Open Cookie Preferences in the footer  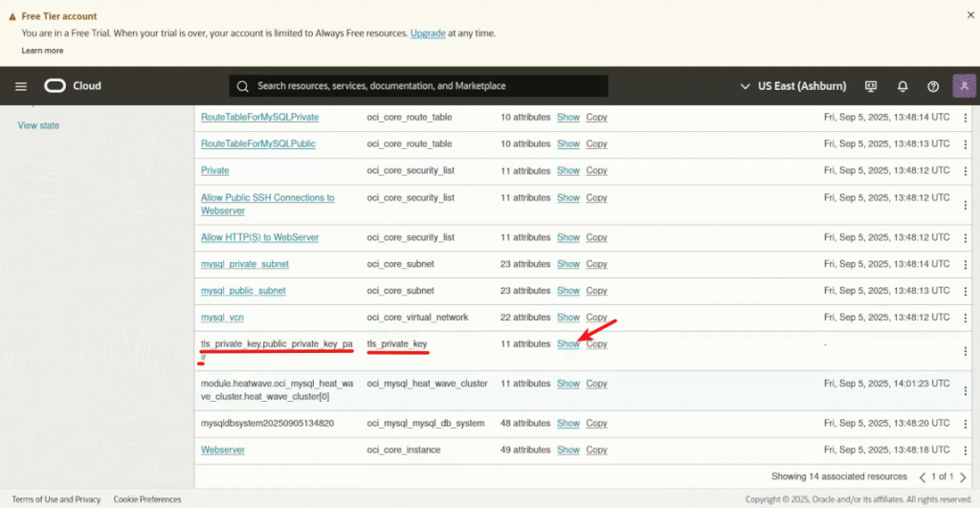tap(146, 498)
